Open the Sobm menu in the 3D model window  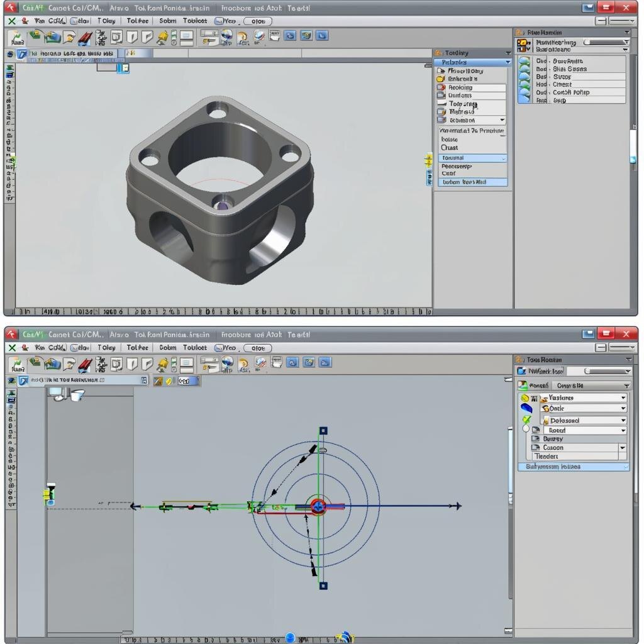click(x=167, y=21)
